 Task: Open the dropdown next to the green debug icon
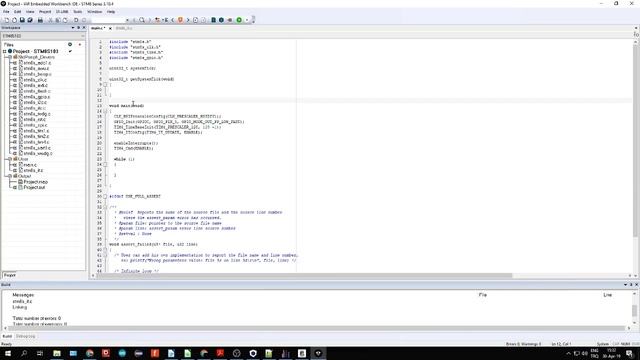(x=247, y=20)
